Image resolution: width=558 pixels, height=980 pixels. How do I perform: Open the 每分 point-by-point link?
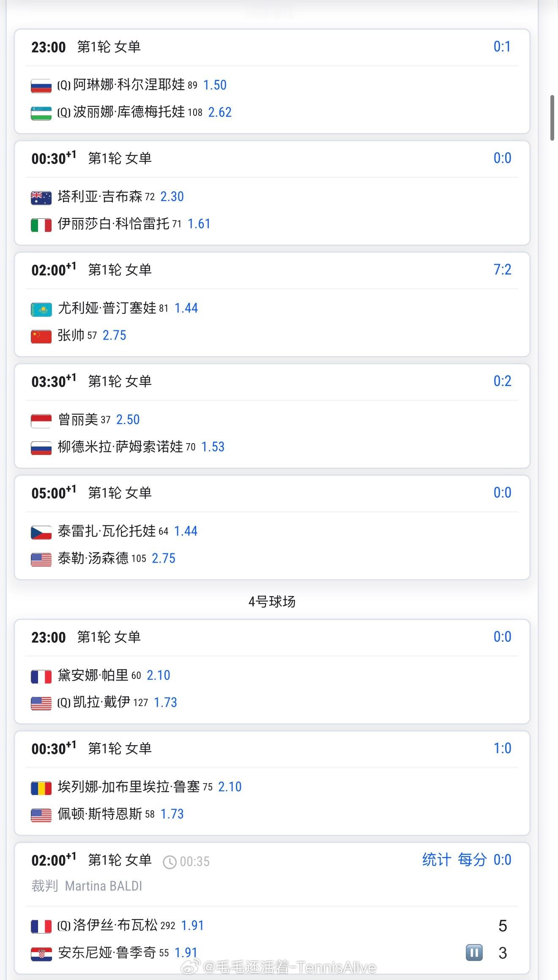(472, 860)
